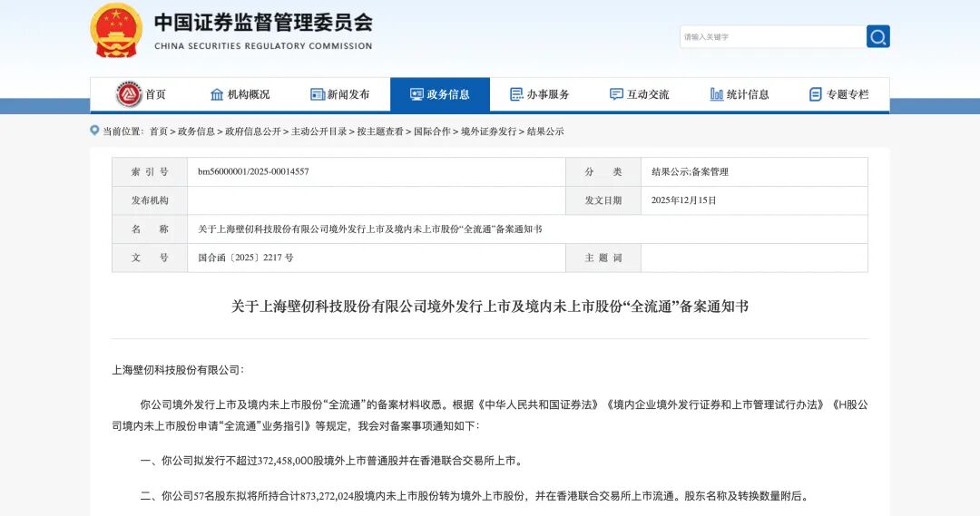
Task: Click the location pin icon before 当前位置
Action: tap(94, 131)
